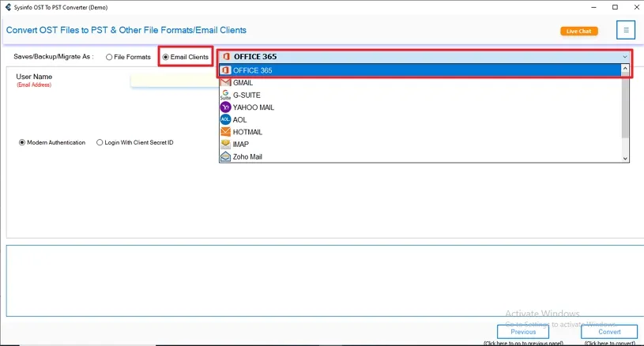Maximize the converter window
This screenshot has height=346, width=644.
point(615,7)
